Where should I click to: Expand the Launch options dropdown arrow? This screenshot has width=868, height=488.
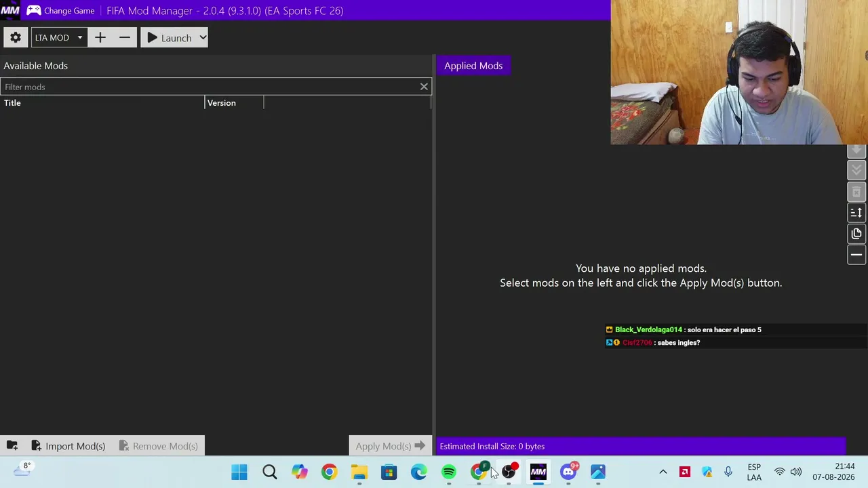coord(203,38)
